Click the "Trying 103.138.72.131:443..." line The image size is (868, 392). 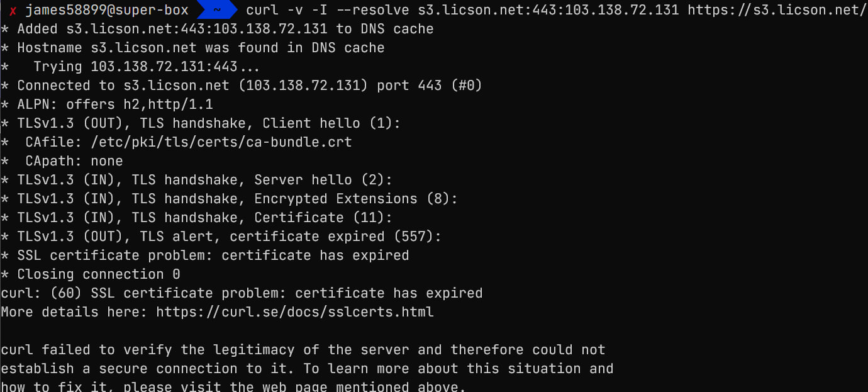pos(146,67)
